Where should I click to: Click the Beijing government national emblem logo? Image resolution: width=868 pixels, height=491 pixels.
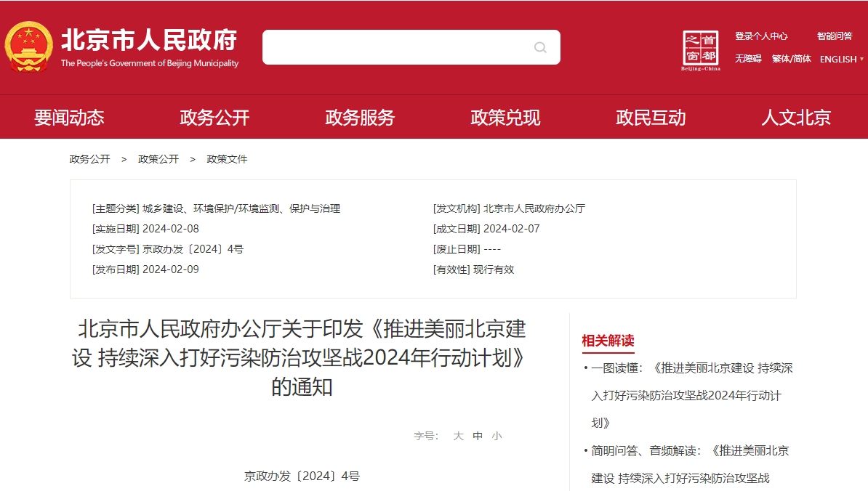tap(29, 47)
